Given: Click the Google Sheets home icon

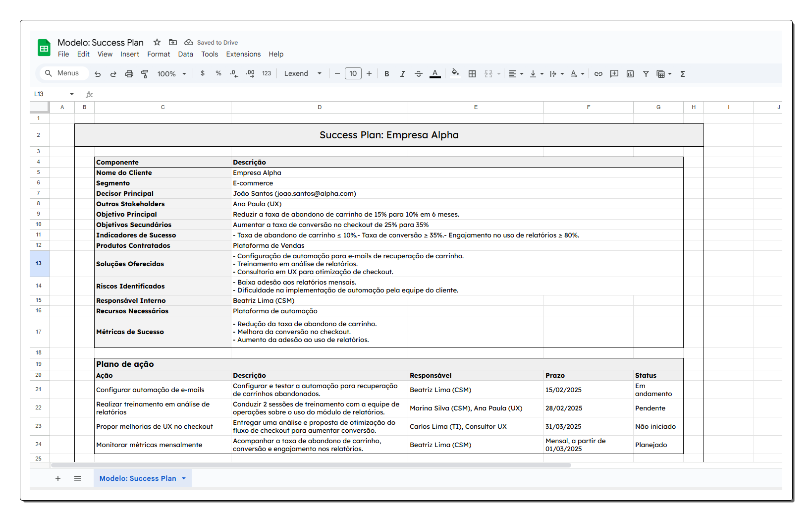Looking at the screenshot, I should coord(44,48).
